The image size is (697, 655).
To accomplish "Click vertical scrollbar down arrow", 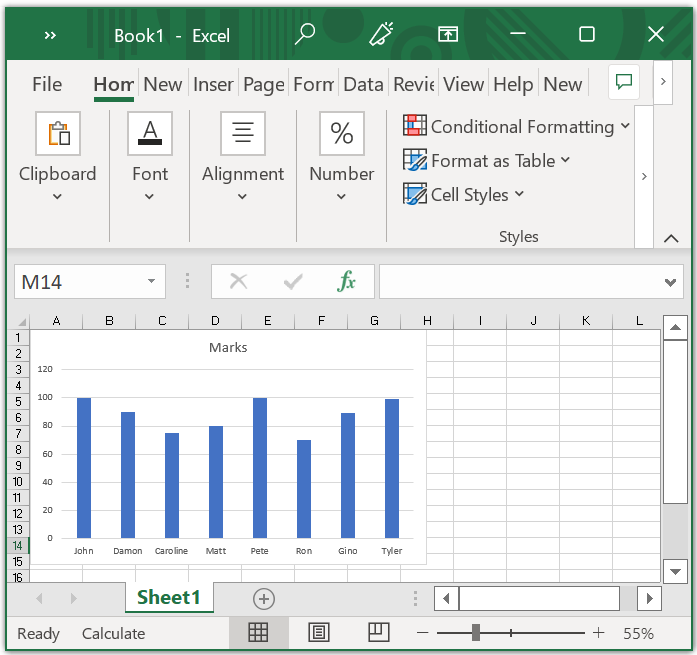I will tap(675, 571).
